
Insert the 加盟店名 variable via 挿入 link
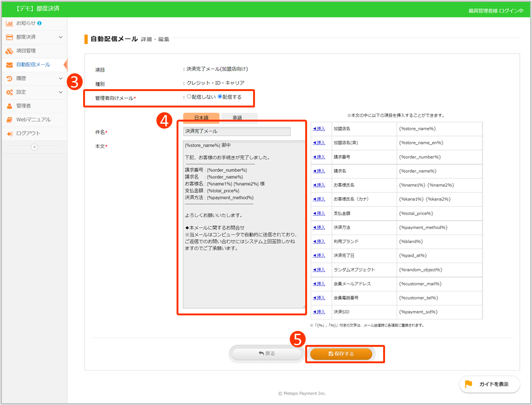tap(319, 129)
